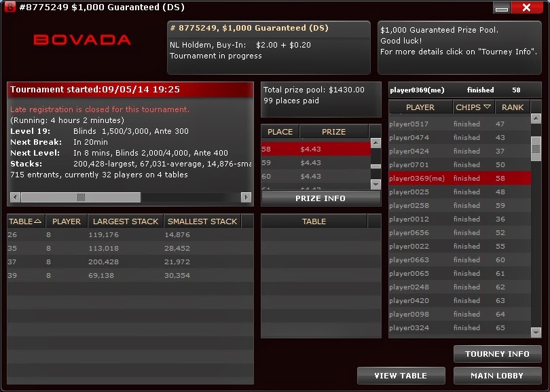This screenshot has height=392, width=550.
Task: Select player0701 in player list
Action: coord(460,164)
